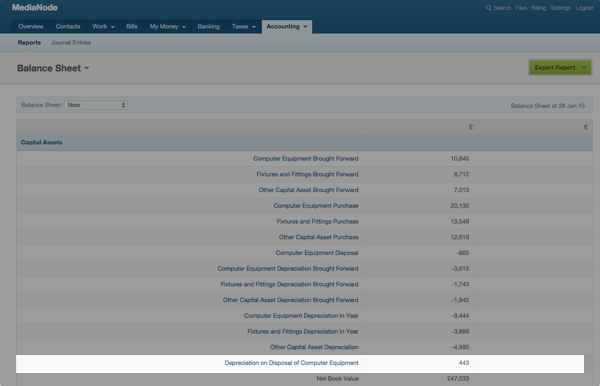
Task: Open Other Capital Asset Brought Forward link
Action: click(308, 190)
